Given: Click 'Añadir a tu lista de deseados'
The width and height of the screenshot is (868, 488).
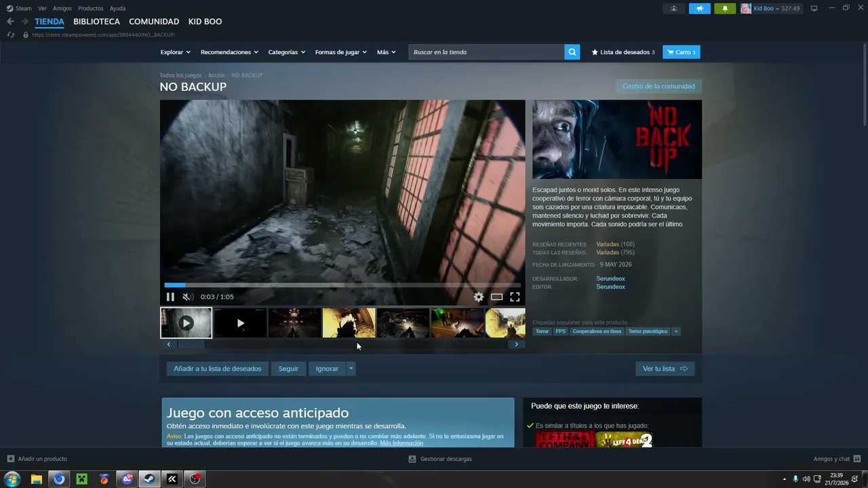Looking at the screenshot, I should click(217, 369).
